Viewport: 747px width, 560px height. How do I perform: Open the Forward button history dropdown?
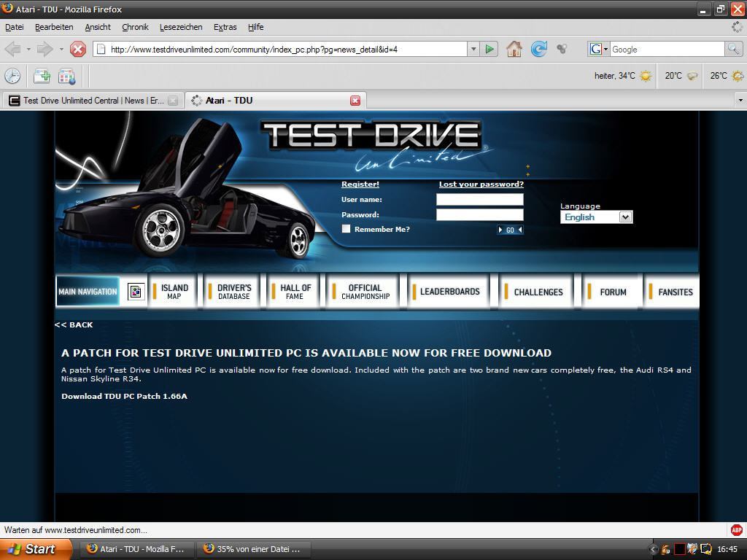[61, 49]
